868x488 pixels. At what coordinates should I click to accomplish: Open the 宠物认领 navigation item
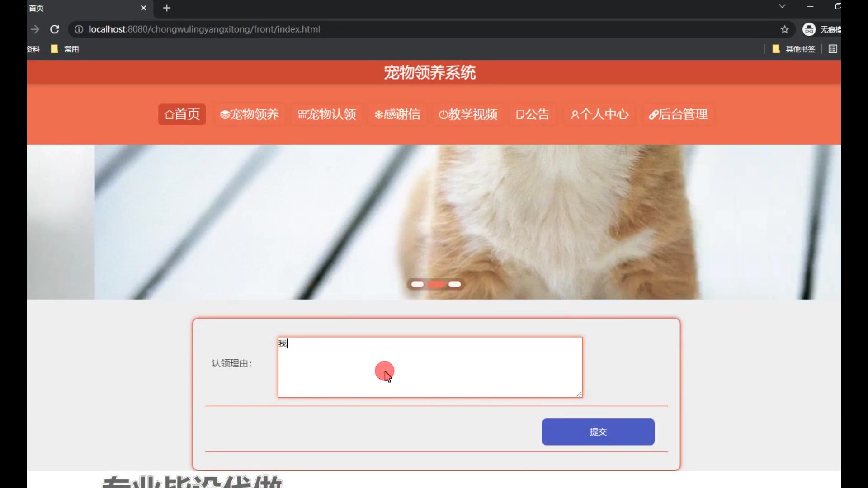coord(327,114)
